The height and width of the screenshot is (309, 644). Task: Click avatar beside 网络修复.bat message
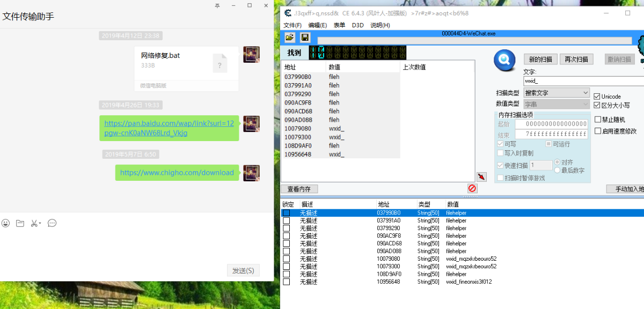252,55
